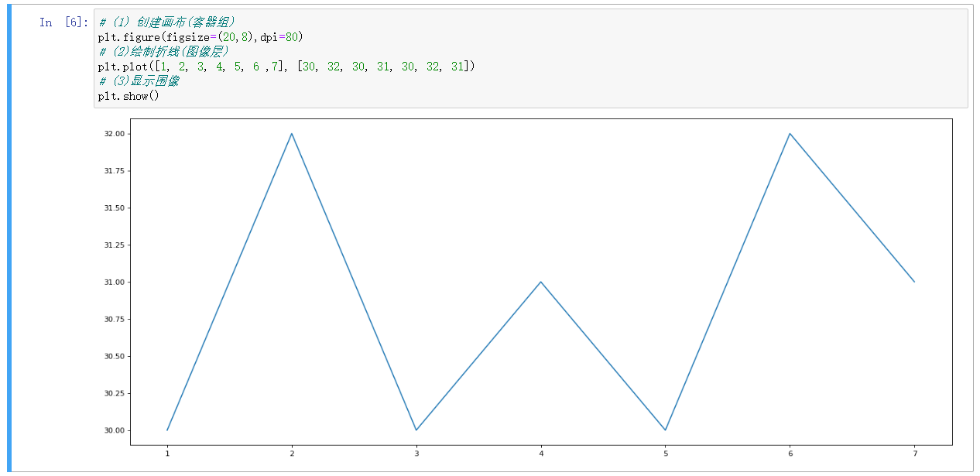Place cursor in comment "# (3)显示图像"
The height and width of the screenshot is (476, 980).
(x=139, y=81)
